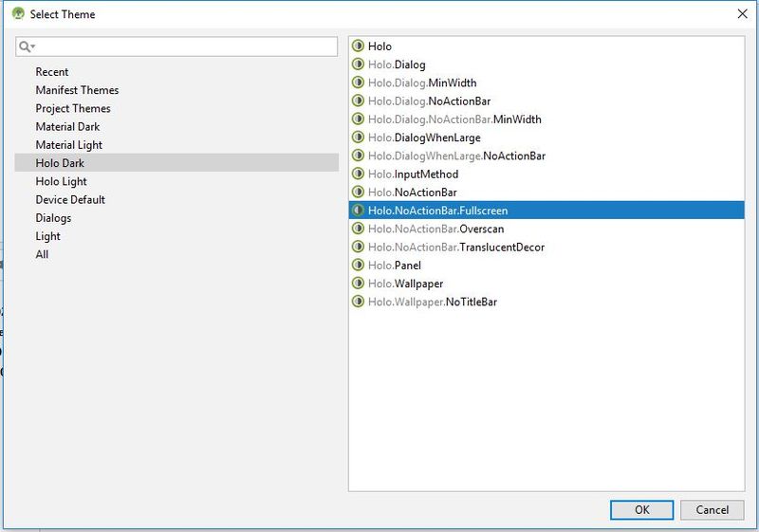The image size is (759, 532).
Task: Click the icon beside Holo.NoActionBar
Action: click(358, 192)
